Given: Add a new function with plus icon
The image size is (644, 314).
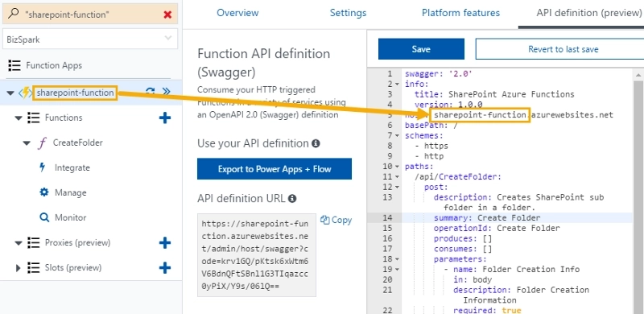Looking at the screenshot, I should pos(165,118).
